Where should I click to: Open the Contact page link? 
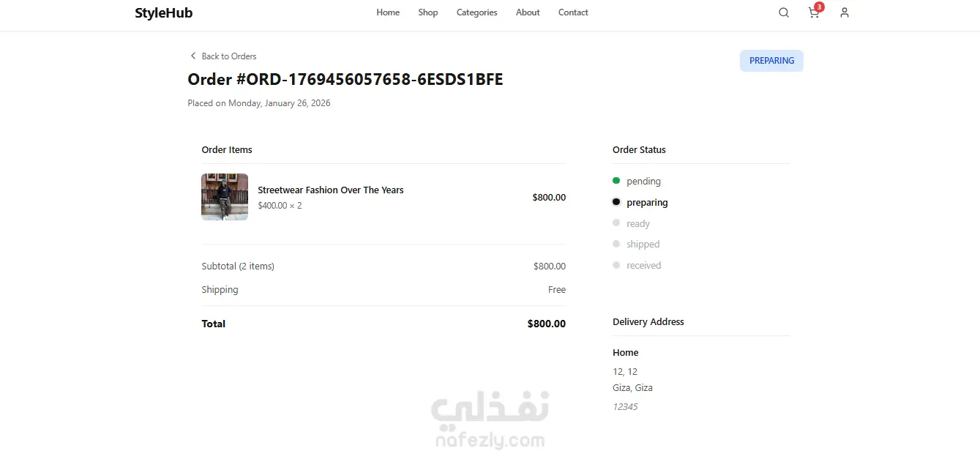[x=573, y=12]
